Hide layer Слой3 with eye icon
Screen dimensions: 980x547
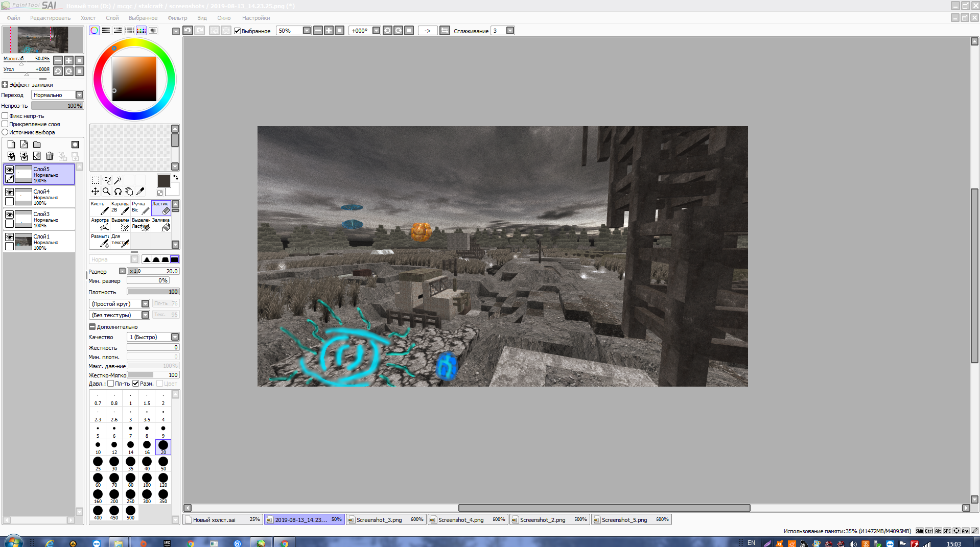click(x=9, y=215)
